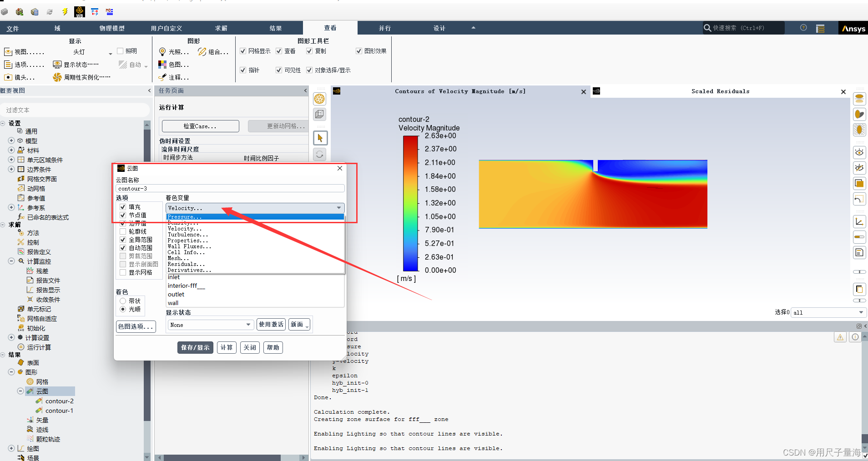
Task: Click the crossed-out eye hide icon on right toolbar
Action: (859, 168)
